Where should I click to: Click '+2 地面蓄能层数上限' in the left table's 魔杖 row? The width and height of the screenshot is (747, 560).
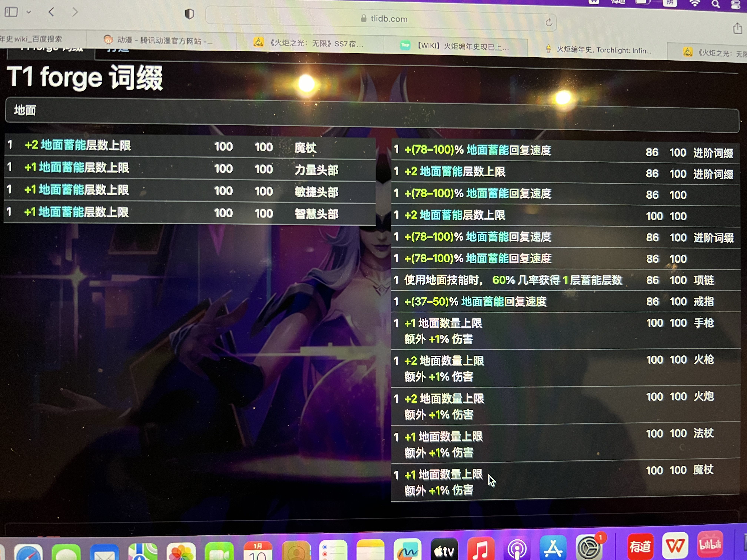pyautogui.click(x=78, y=146)
